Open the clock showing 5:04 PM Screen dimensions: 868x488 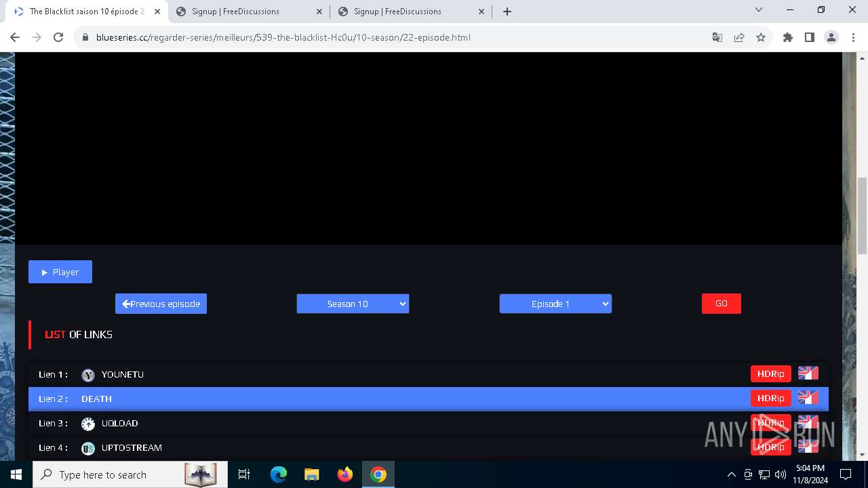[811, 474]
